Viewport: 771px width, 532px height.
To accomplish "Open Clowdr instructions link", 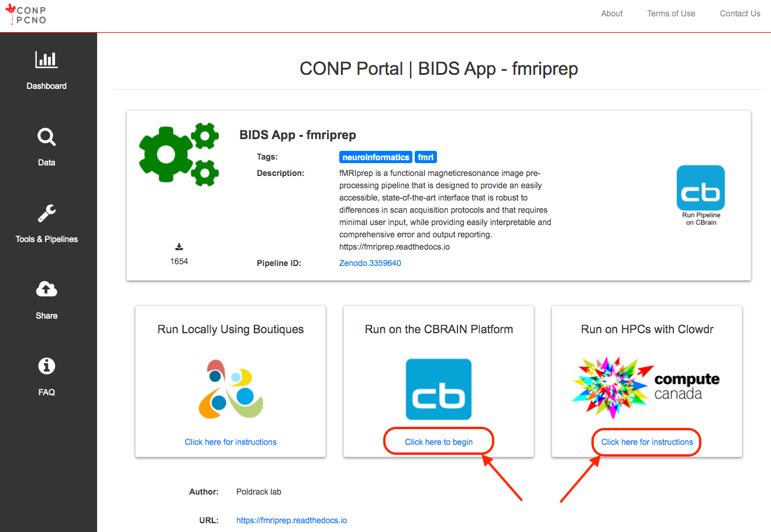I will pyautogui.click(x=646, y=443).
